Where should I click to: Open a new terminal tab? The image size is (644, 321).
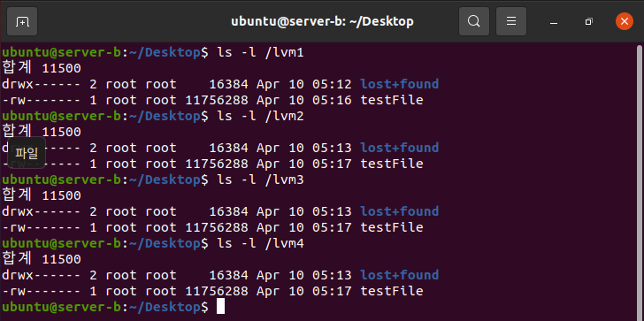22,21
